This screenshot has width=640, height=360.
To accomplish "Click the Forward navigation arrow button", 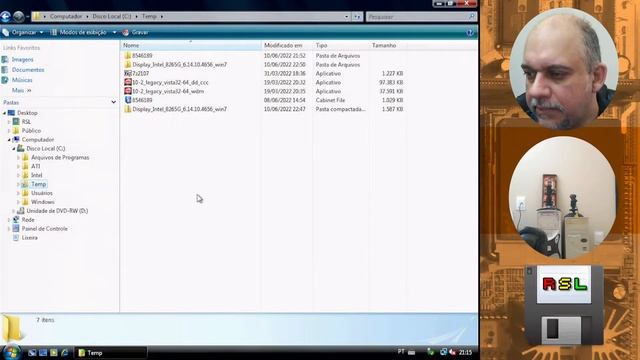I will [18, 16].
